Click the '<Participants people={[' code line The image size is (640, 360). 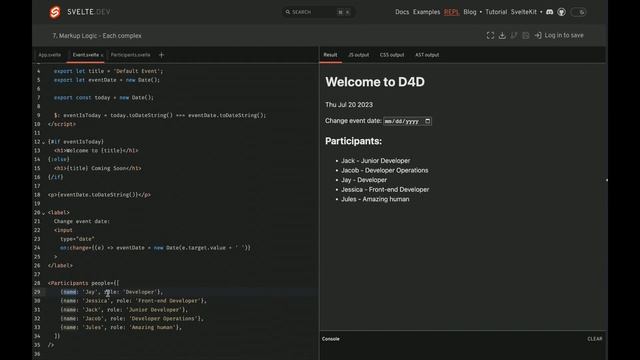pos(83,283)
